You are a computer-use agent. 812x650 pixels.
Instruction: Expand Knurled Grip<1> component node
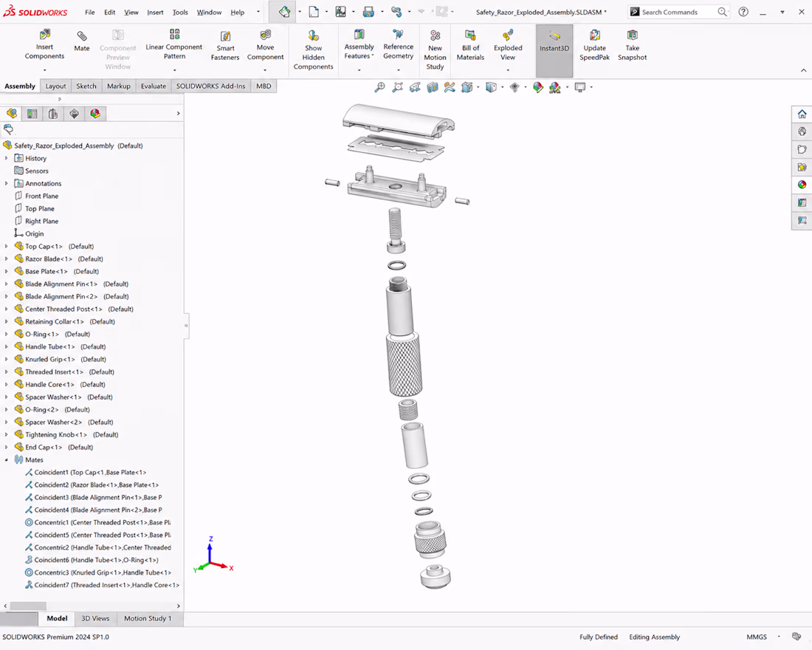click(x=6, y=359)
